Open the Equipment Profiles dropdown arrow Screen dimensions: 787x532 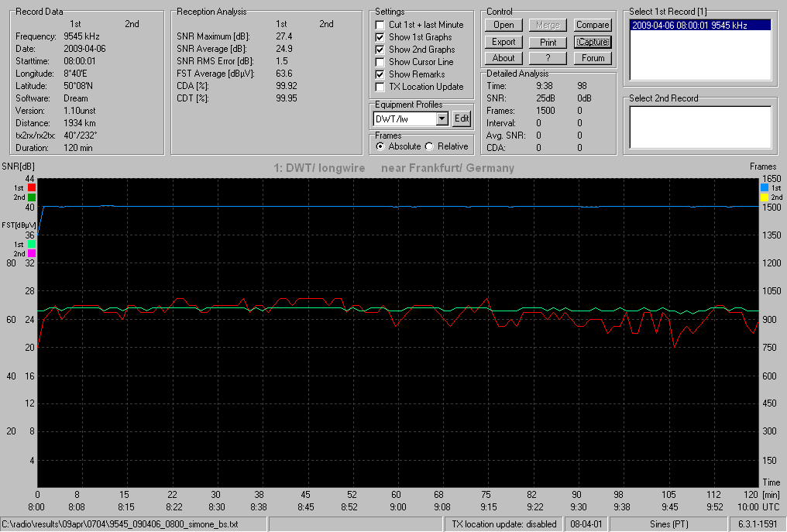pos(442,119)
